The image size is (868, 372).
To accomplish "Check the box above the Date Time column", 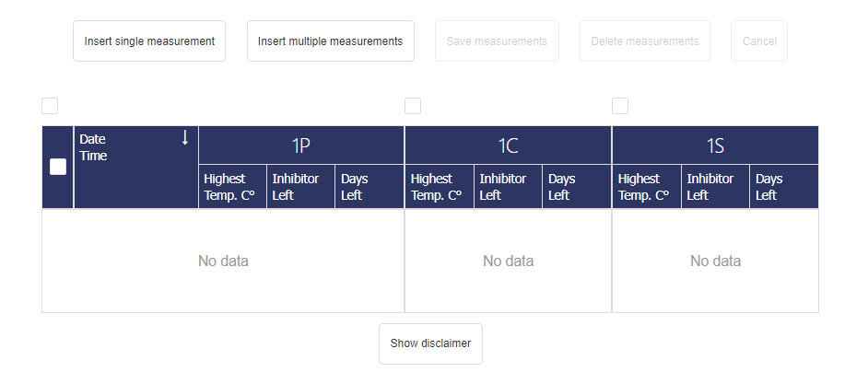I will (x=50, y=106).
